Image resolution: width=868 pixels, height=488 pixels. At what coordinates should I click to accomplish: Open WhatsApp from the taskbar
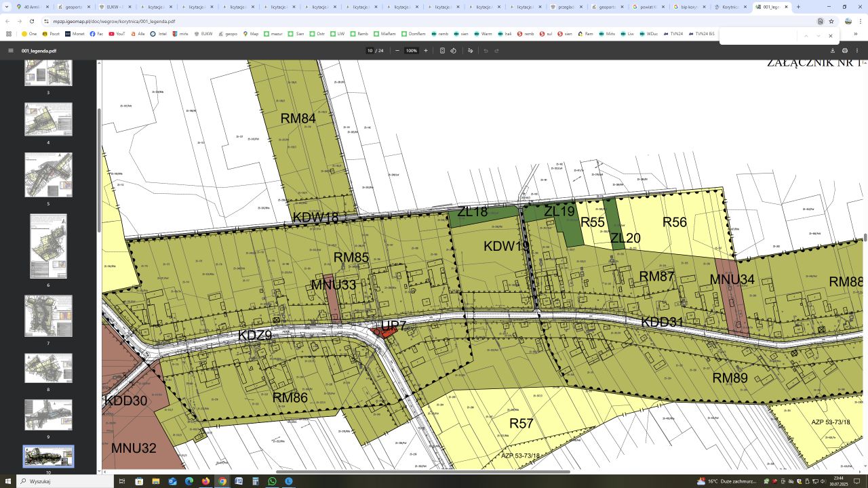pos(273,481)
